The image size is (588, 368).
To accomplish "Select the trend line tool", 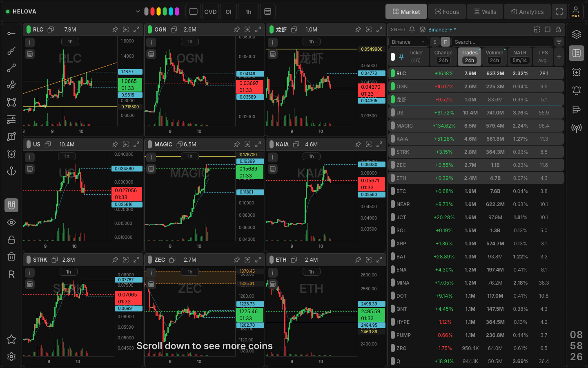I will pyautogui.click(x=11, y=68).
